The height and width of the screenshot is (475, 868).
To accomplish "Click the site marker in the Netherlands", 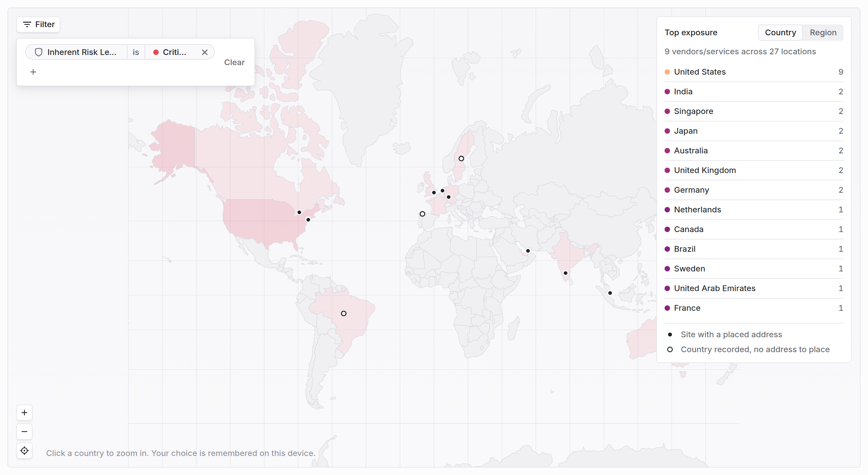I will tap(442, 190).
